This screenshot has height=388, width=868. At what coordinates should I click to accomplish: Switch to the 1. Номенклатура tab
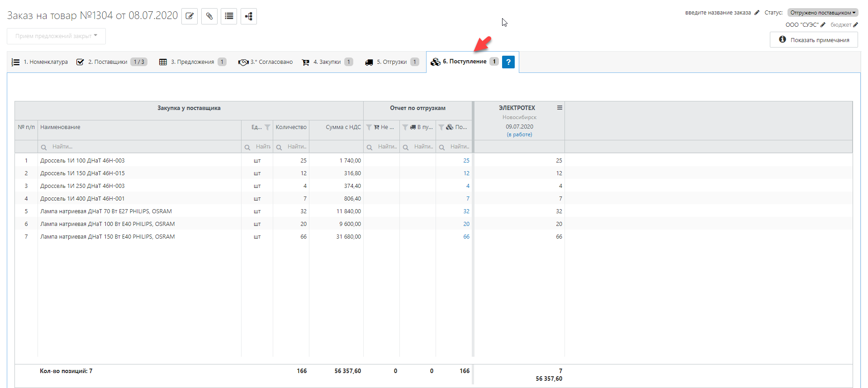click(40, 62)
